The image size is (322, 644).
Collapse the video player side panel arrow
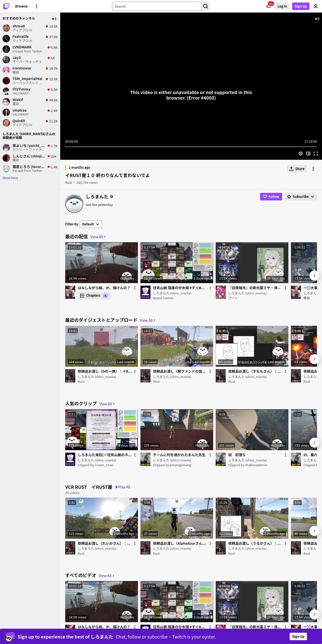point(317,19)
